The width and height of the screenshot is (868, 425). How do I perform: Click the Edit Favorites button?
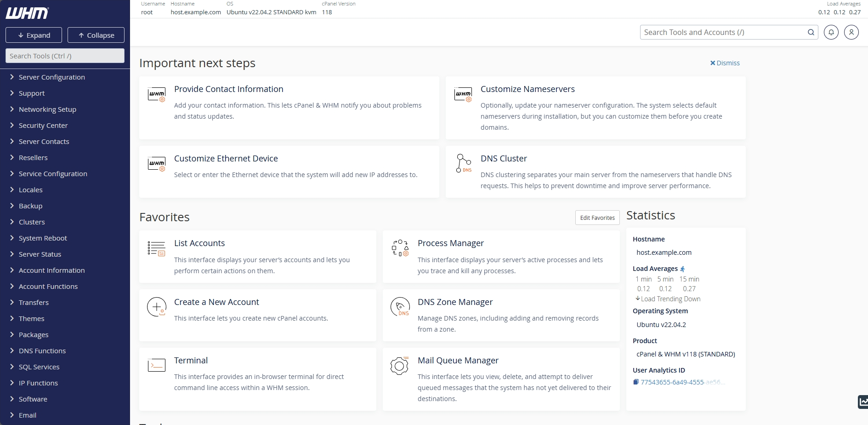(x=597, y=218)
